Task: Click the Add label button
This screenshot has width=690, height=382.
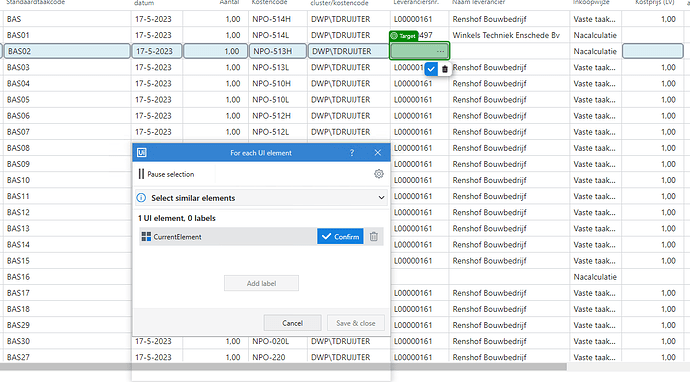Action: 261,283
